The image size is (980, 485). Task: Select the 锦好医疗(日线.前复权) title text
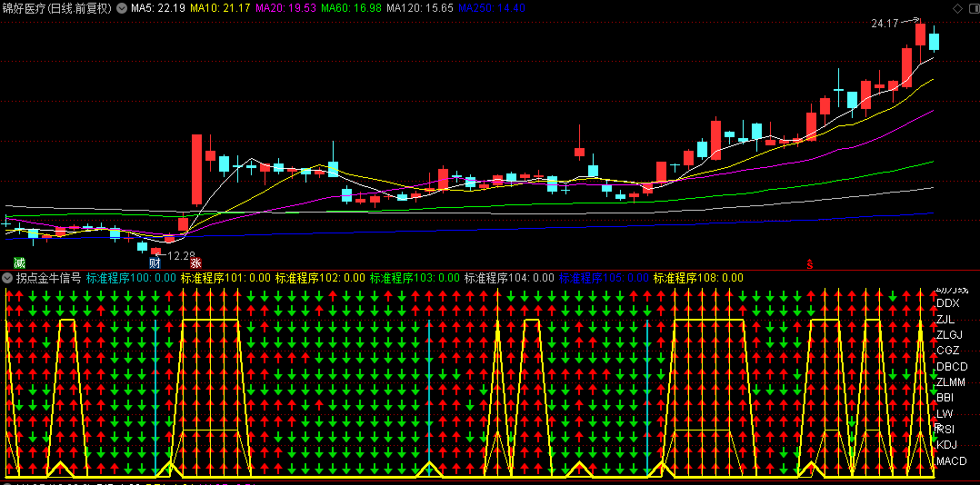point(57,9)
